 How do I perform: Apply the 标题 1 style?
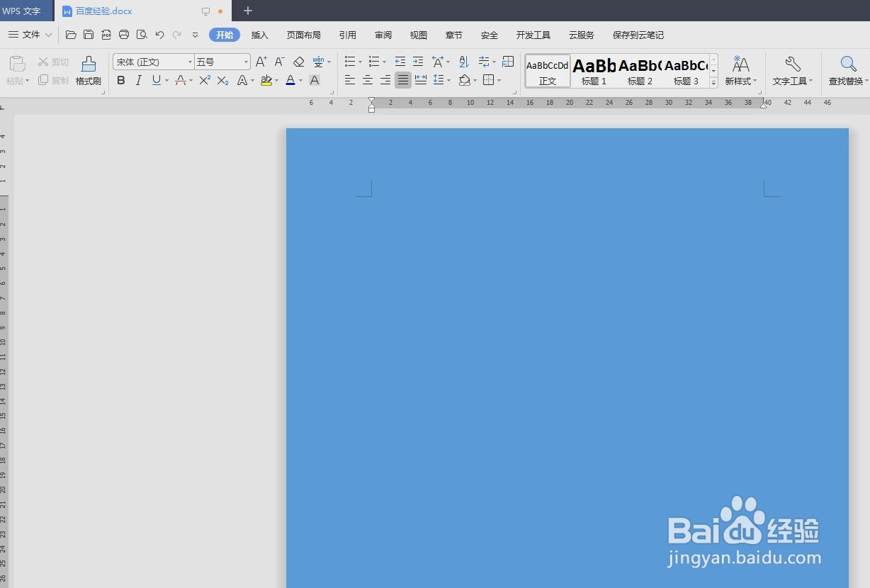tap(594, 71)
